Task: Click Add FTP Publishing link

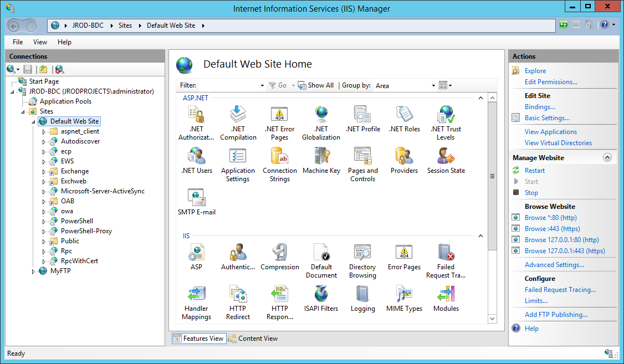Action: 555,314
